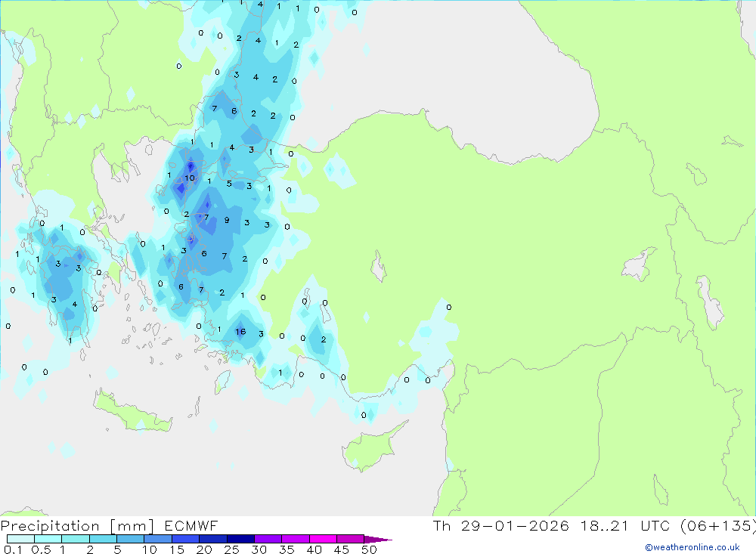Viewport: 756px width, 554px height.
Task: Click the '18..21 UTC' time range text
Action: (x=625, y=525)
